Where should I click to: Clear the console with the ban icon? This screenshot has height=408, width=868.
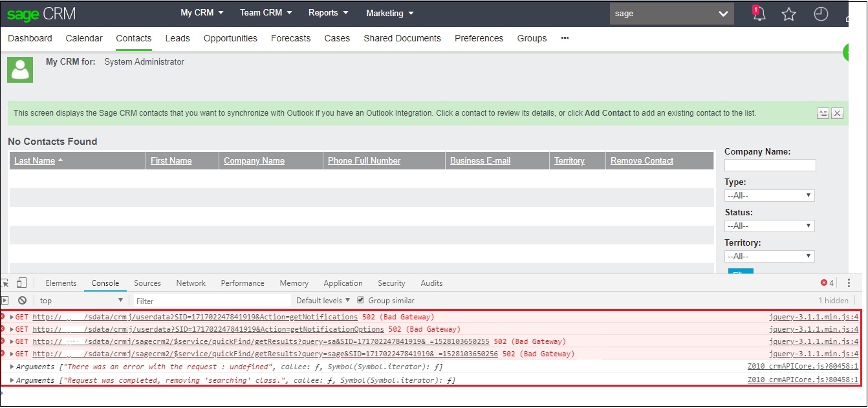click(x=22, y=301)
